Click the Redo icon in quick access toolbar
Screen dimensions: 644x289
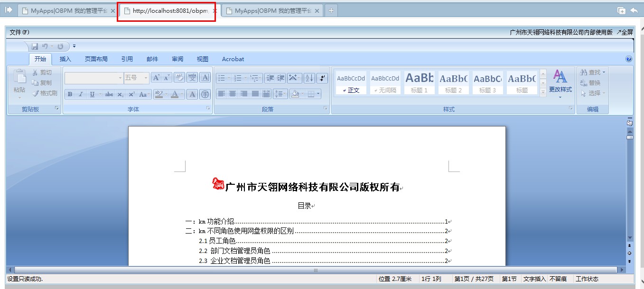tap(60, 46)
